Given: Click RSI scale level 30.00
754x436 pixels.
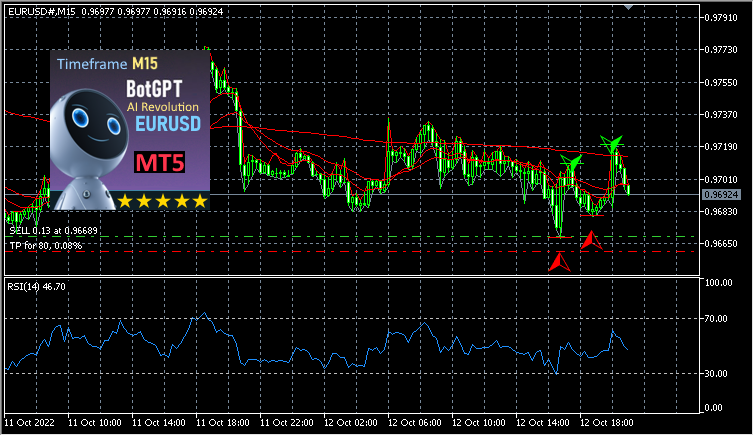Looking at the screenshot, I should tap(716, 374).
